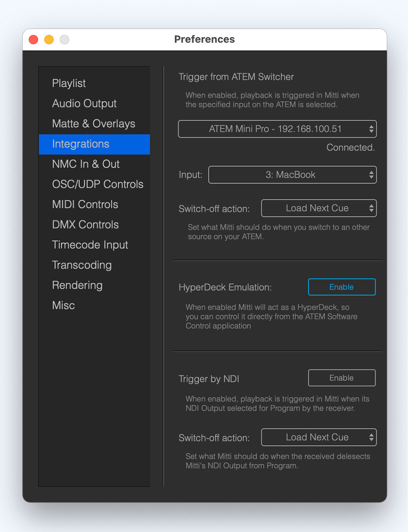Image resolution: width=408 pixels, height=532 pixels.
Task: Select the Integrations sidebar item
Action: click(94, 144)
